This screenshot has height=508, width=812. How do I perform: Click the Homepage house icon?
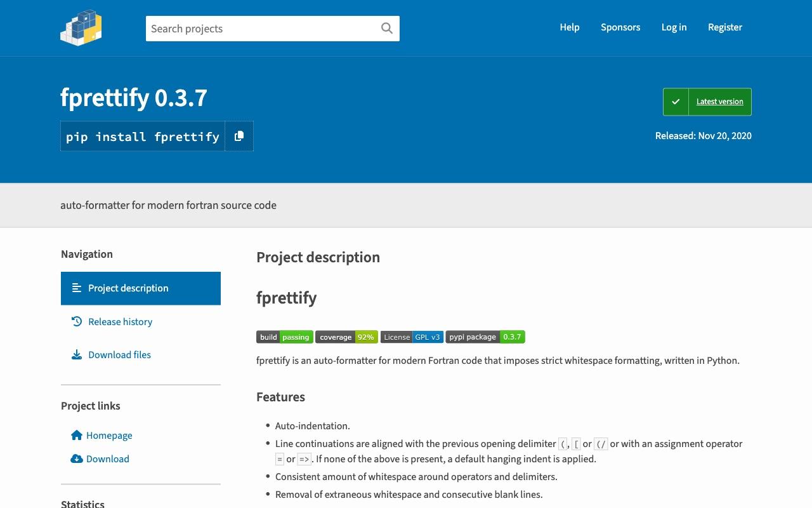77,435
